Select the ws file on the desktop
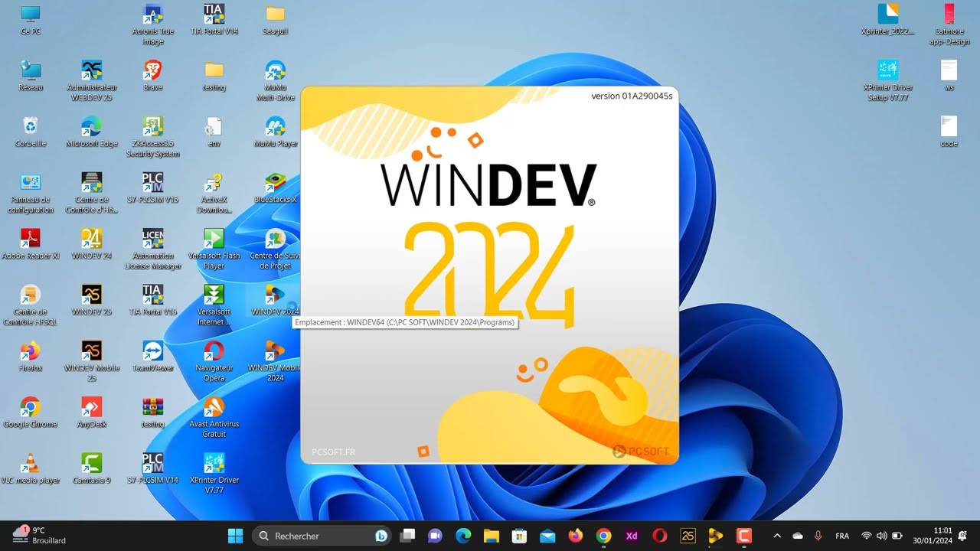Viewport: 980px width, 551px height. coord(949,76)
